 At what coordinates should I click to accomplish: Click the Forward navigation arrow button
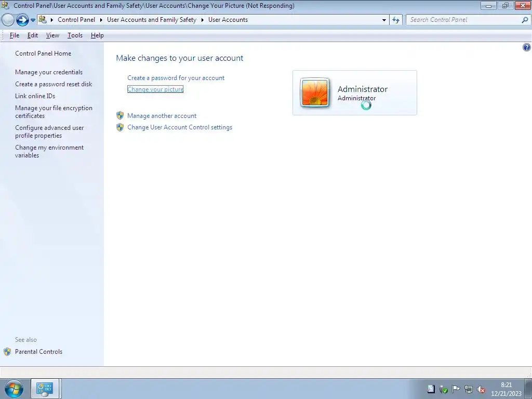(22, 20)
